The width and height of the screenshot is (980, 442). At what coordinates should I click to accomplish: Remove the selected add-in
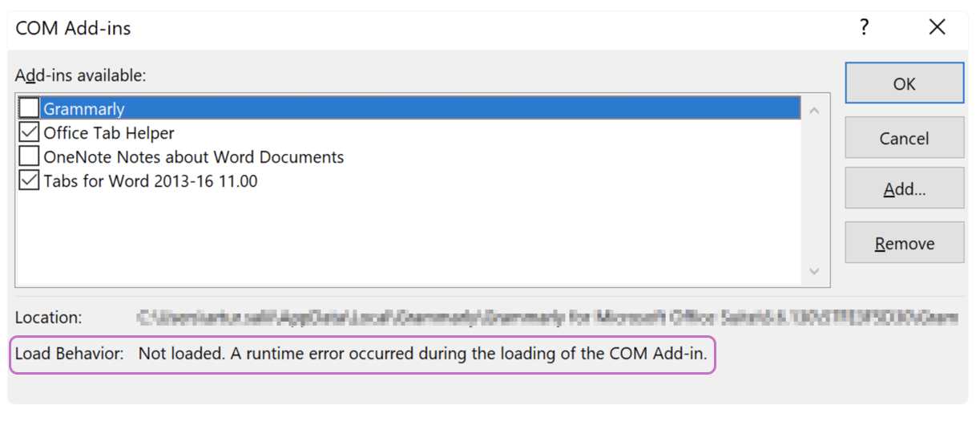coord(905,243)
